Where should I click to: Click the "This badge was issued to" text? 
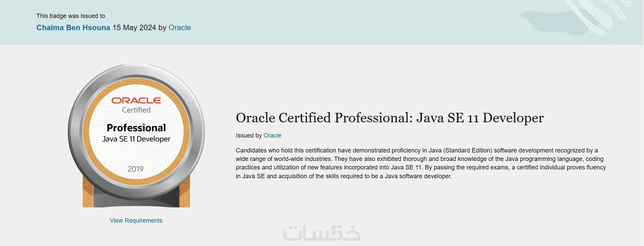71,16
